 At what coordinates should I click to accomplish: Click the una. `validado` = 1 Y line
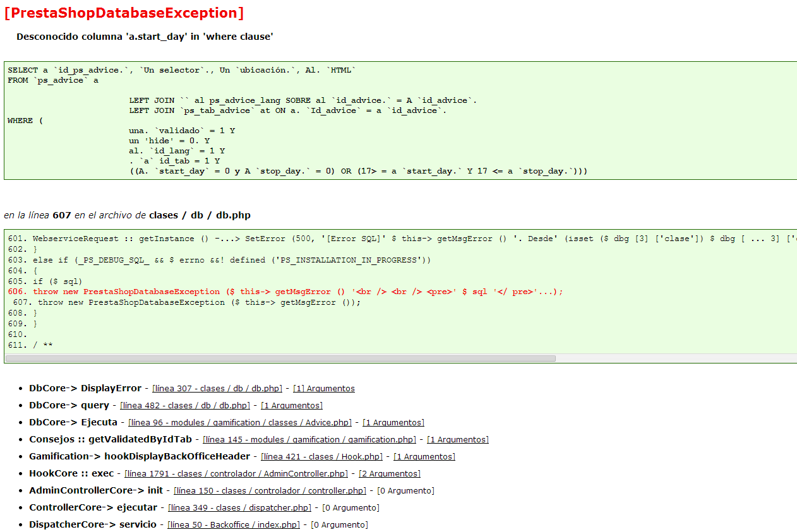[x=182, y=131]
